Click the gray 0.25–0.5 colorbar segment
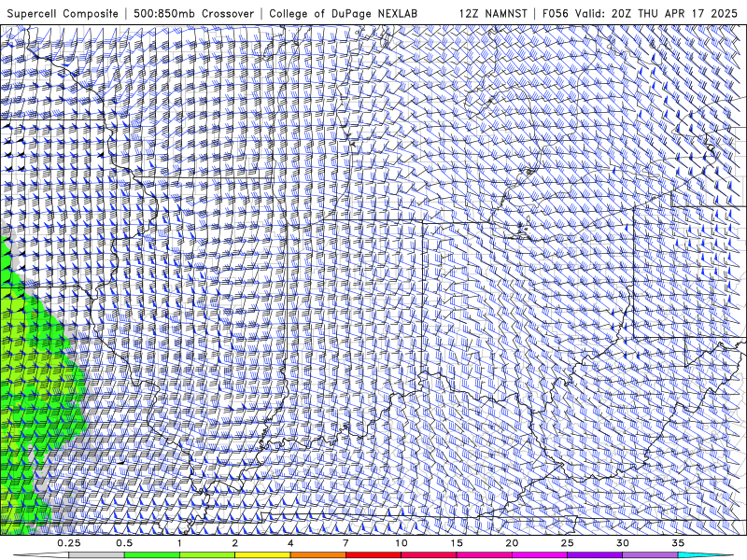 click(x=96, y=555)
